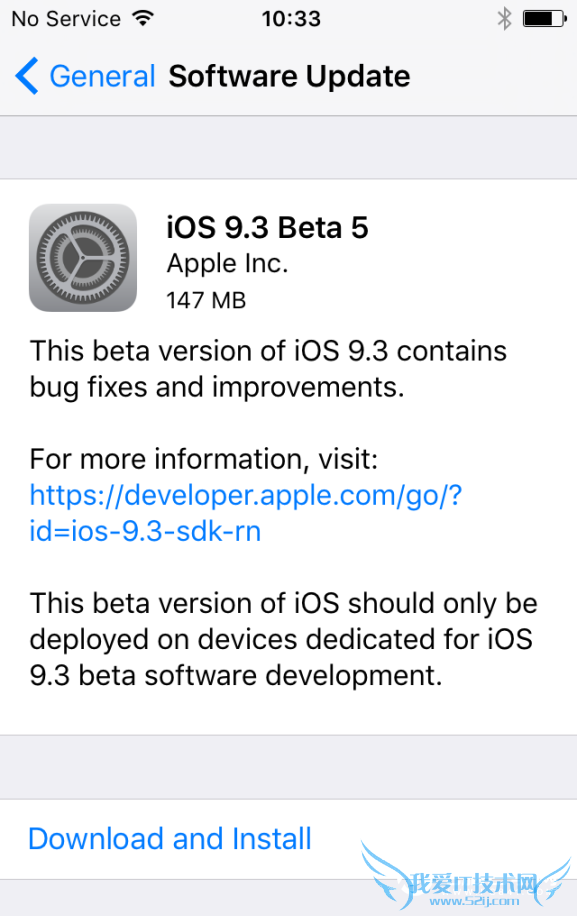The width and height of the screenshot is (577, 916).
Task: Tap the Bluetooth icon in status bar
Action: (506, 16)
